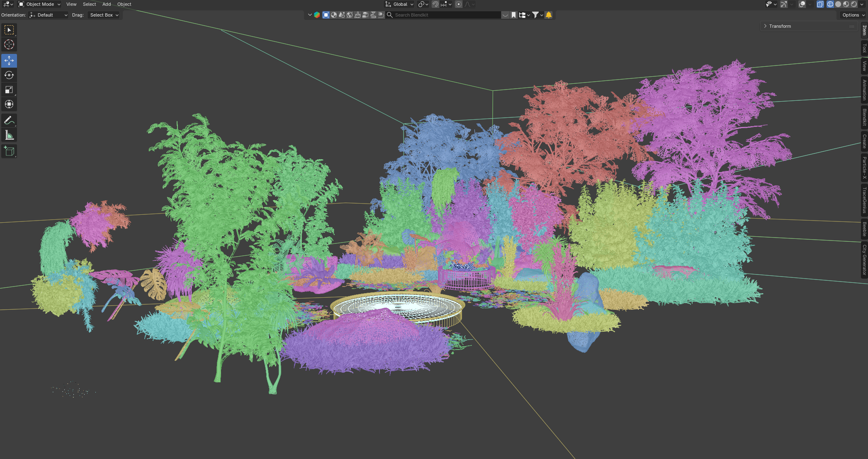Screen dimensions: 868x459
Task: Switch to Rendered viewport shading
Action: click(x=854, y=4)
